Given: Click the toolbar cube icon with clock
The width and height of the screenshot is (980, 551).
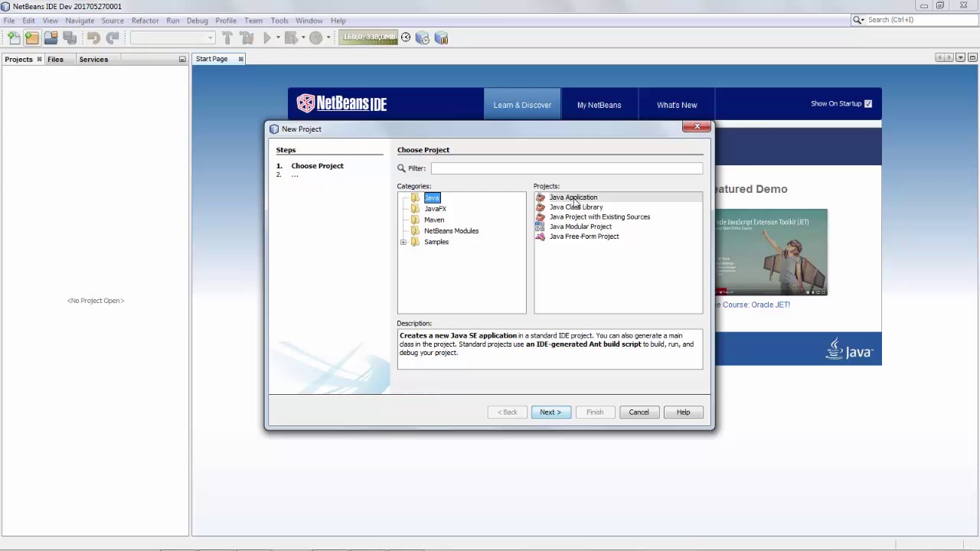Looking at the screenshot, I should (x=423, y=37).
